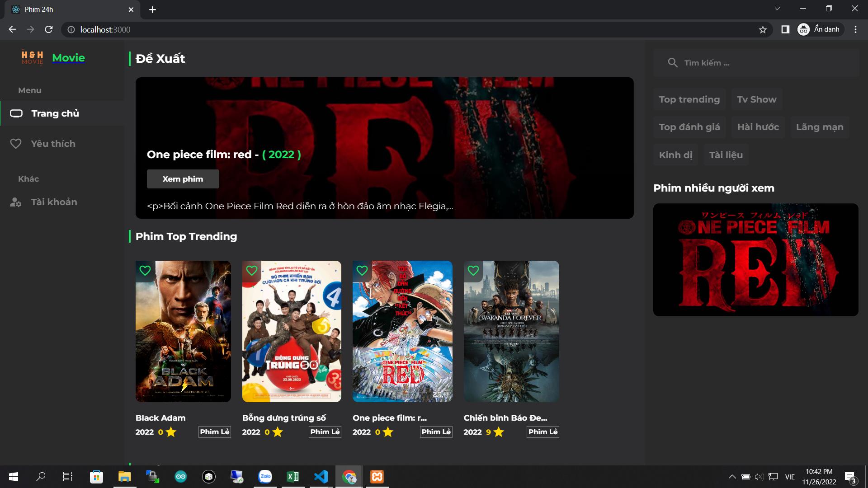Select the Lãng mạn genre tag
This screenshot has height=488, width=868.
[820, 127]
